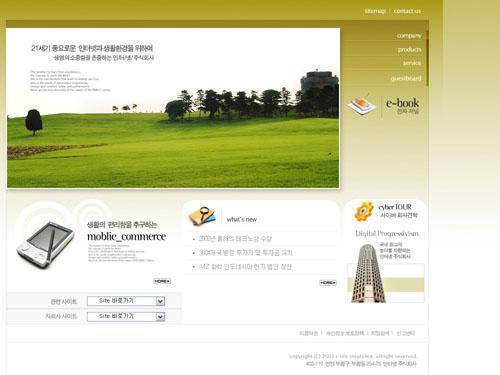Screen dimensions: 500x375
Task: Click the mobile_commerce heading
Action: click(126, 236)
